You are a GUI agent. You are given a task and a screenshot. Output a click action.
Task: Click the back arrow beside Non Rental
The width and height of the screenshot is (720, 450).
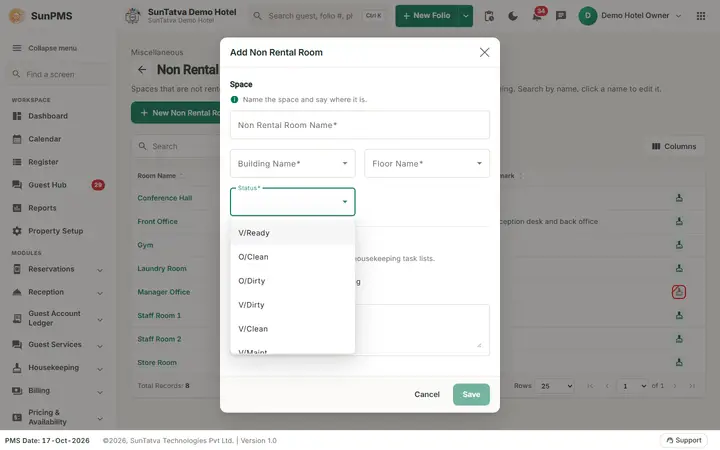pos(142,70)
